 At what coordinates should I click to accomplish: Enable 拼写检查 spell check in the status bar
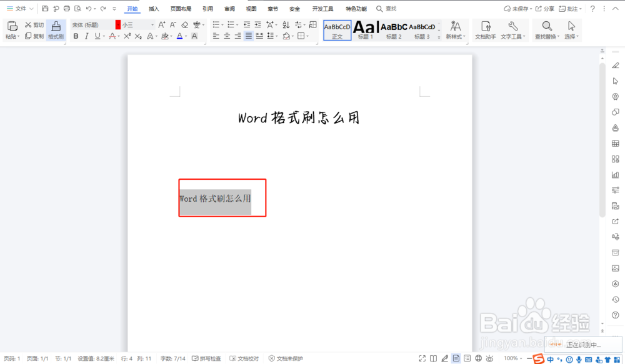click(206, 358)
